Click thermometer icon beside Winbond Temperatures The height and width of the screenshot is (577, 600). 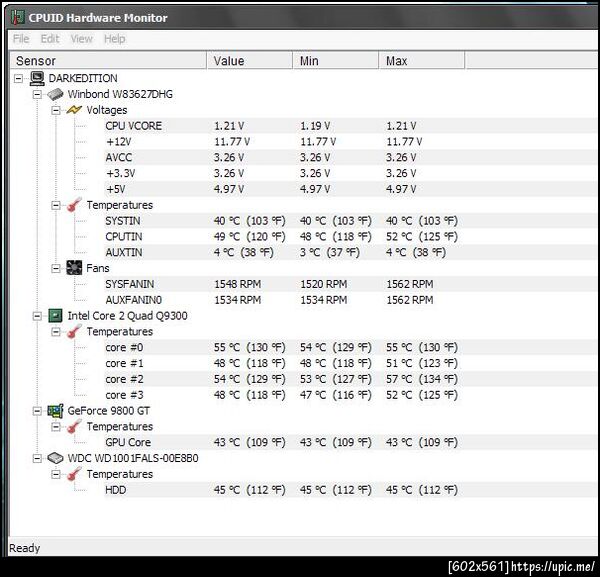[x=74, y=205]
